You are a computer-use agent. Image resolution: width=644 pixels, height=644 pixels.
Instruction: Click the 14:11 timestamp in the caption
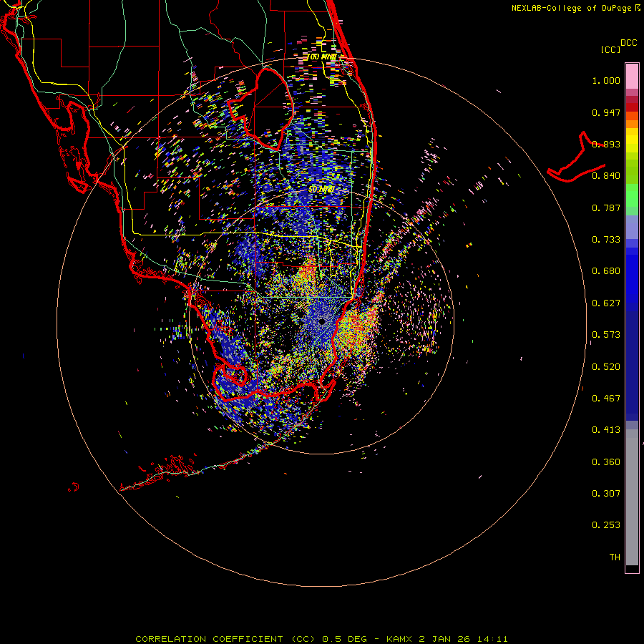492,639
